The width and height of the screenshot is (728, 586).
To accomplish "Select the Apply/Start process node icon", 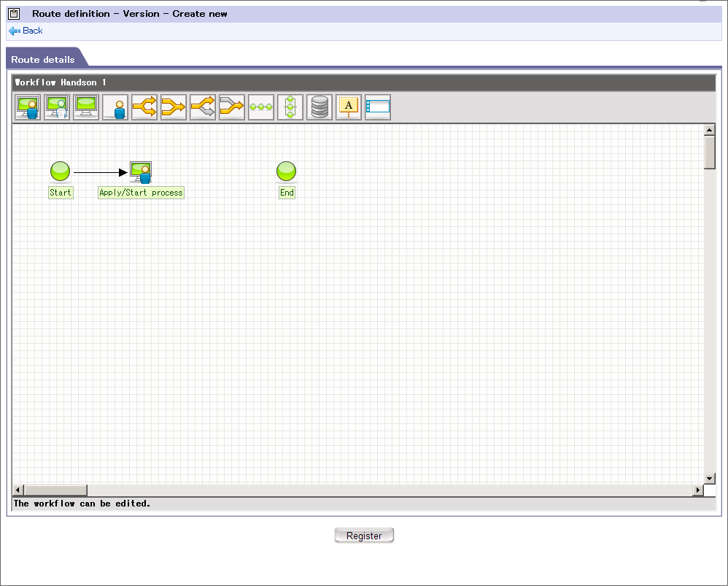I will 141,172.
